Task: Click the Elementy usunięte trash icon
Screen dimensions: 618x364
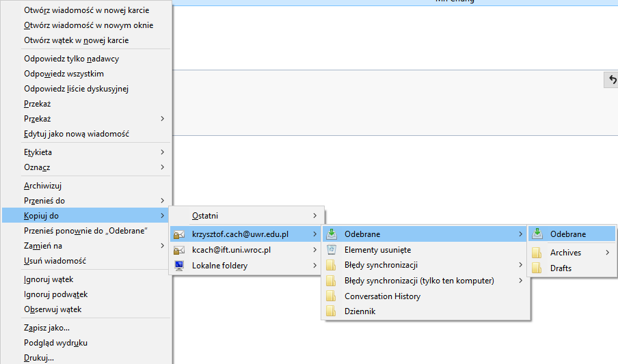Action: tap(332, 250)
